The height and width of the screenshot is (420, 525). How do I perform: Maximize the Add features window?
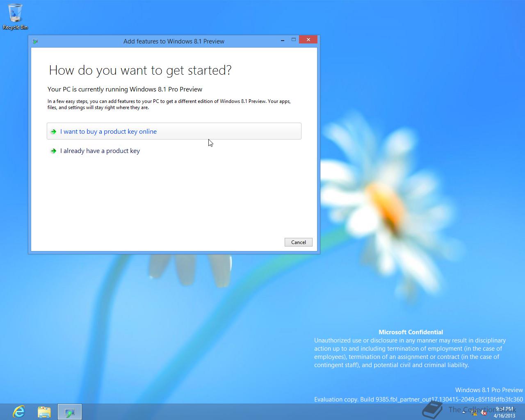[294, 40]
